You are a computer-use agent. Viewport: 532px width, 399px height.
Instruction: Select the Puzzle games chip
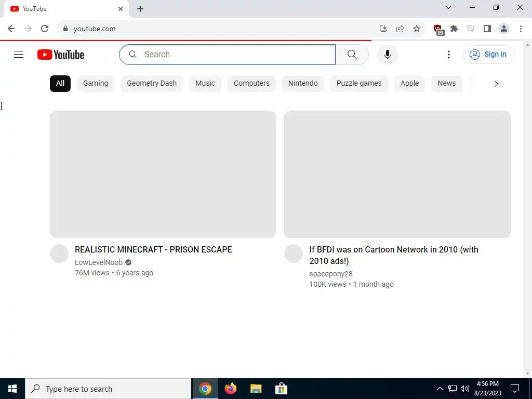tap(359, 84)
